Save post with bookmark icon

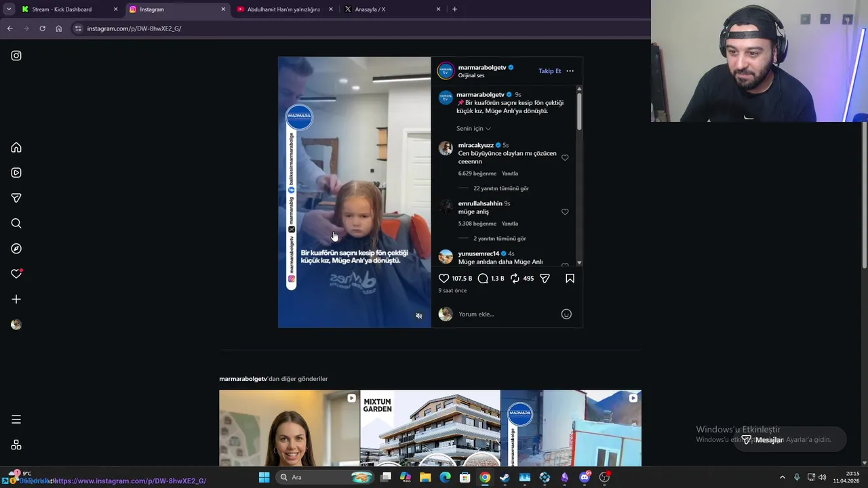[x=570, y=279]
